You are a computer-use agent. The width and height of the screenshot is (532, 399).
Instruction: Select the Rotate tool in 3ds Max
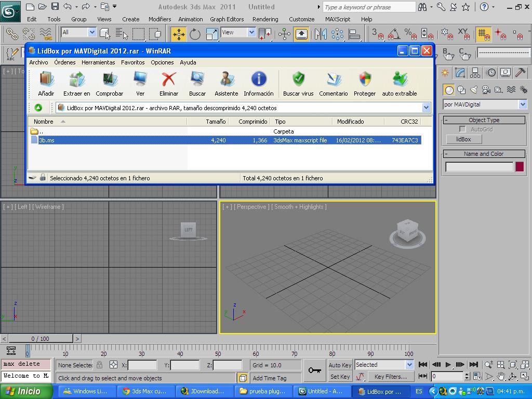(x=195, y=34)
